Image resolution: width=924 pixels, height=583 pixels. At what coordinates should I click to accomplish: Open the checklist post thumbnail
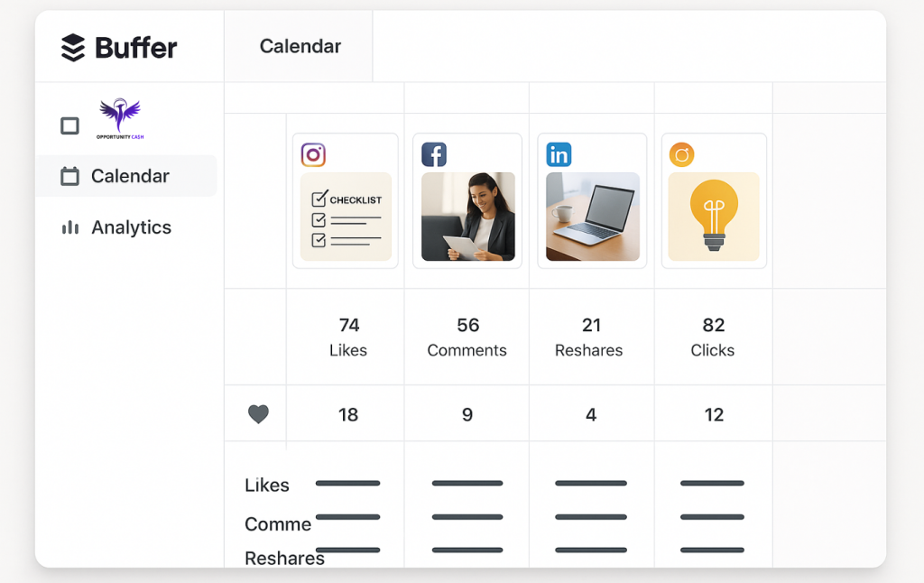(346, 217)
